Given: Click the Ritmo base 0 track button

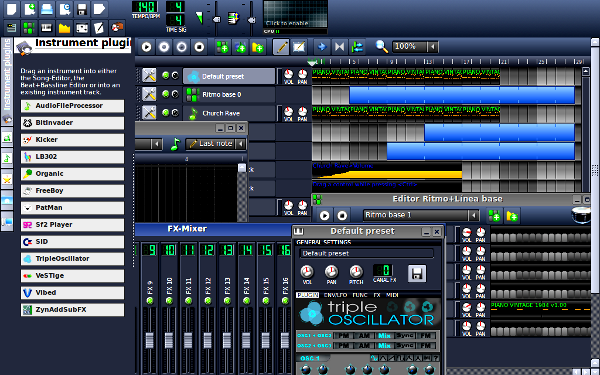Looking at the screenshot, I should click(229, 95).
